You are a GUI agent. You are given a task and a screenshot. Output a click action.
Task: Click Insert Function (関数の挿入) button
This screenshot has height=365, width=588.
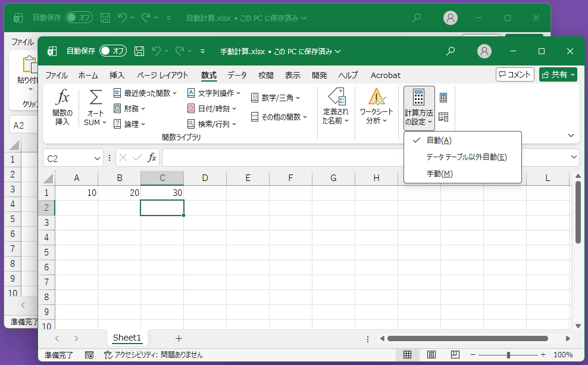pos(62,108)
